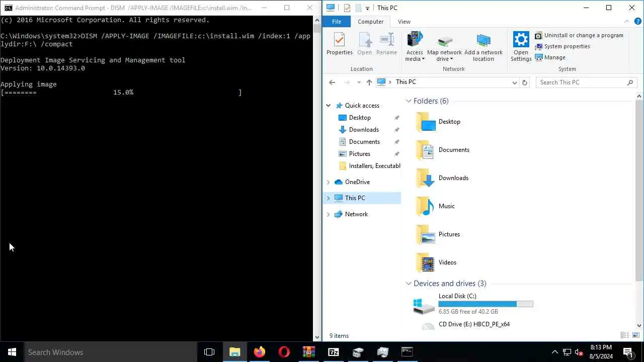Select the Downloads folder icon
The width and height of the screenshot is (644, 362).
point(426,178)
